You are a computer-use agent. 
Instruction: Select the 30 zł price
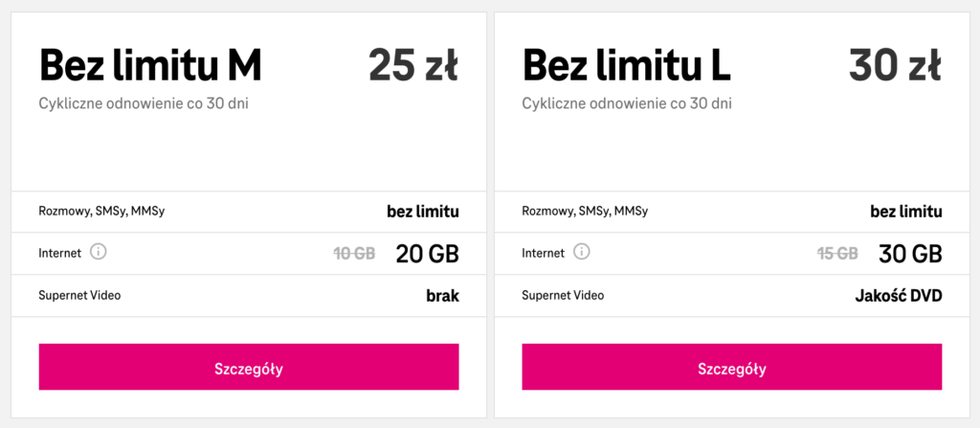point(896,64)
